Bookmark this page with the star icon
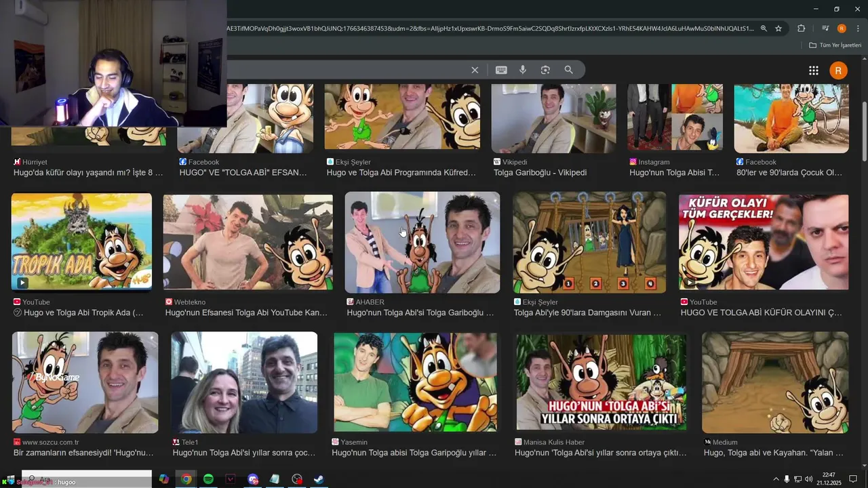 778,28
